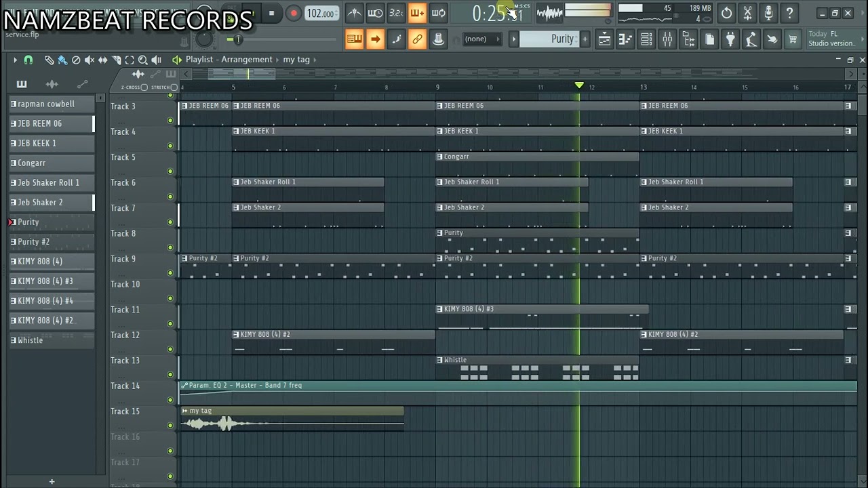Open the Mixer view icon
The image size is (868, 488).
667,39
